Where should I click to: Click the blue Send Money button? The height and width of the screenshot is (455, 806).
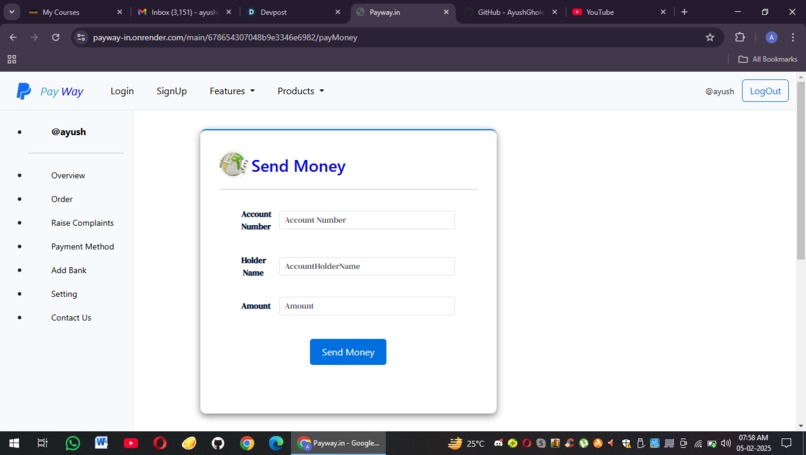click(348, 352)
